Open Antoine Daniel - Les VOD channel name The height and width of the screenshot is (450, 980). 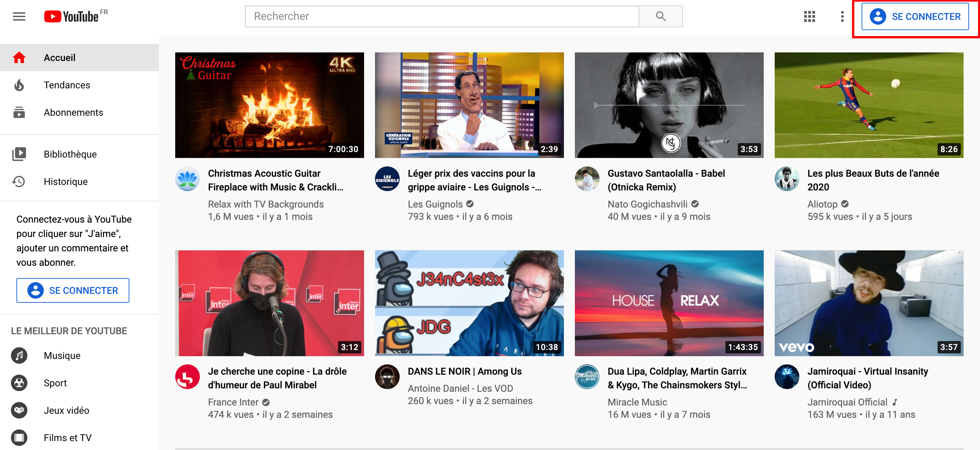point(460,388)
